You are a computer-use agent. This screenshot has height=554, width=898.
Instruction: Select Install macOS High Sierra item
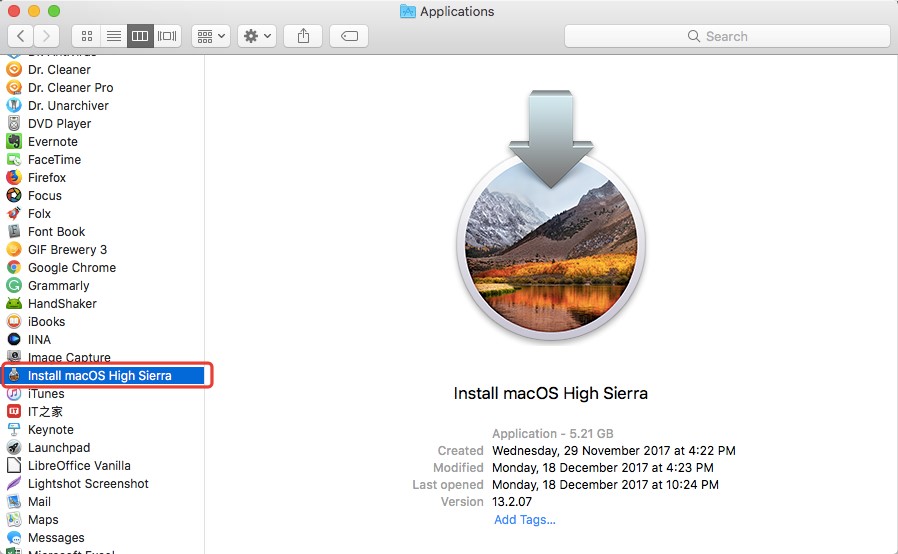pos(99,376)
